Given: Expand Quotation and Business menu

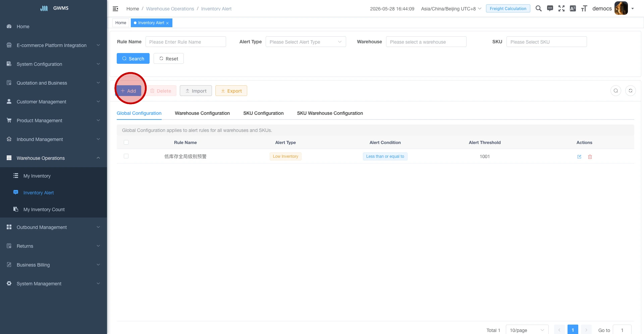Looking at the screenshot, I should pyautogui.click(x=54, y=83).
